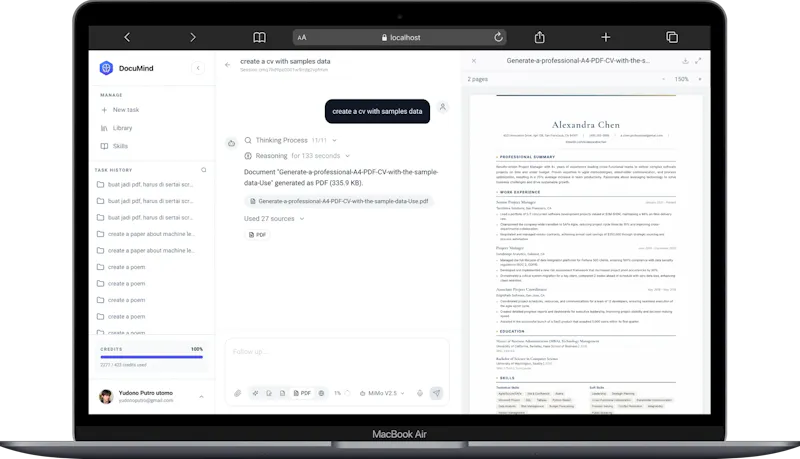Collapse the DocuMind sidebar
The height and width of the screenshot is (459, 800).
(198, 68)
